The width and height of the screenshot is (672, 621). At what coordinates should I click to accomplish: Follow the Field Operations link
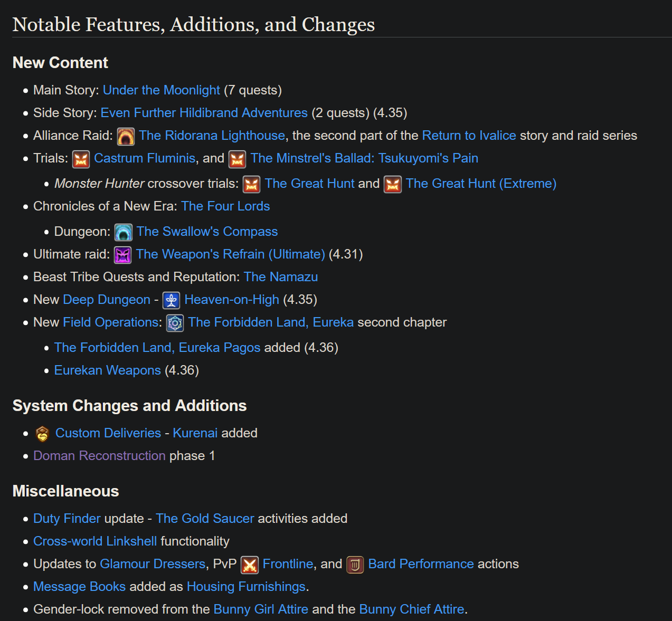(110, 322)
